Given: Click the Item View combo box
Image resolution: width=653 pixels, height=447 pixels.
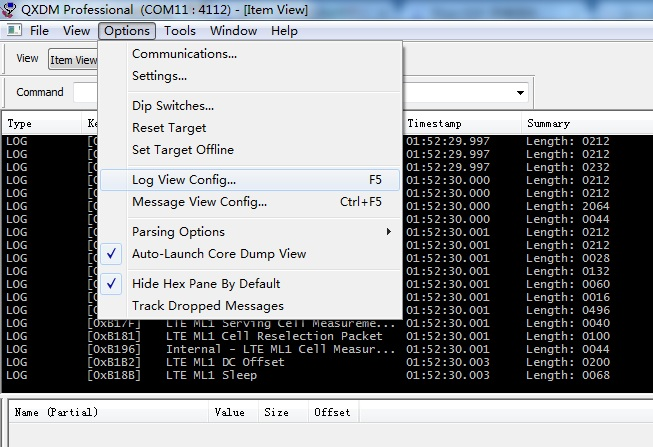Looking at the screenshot, I should 73,59.
